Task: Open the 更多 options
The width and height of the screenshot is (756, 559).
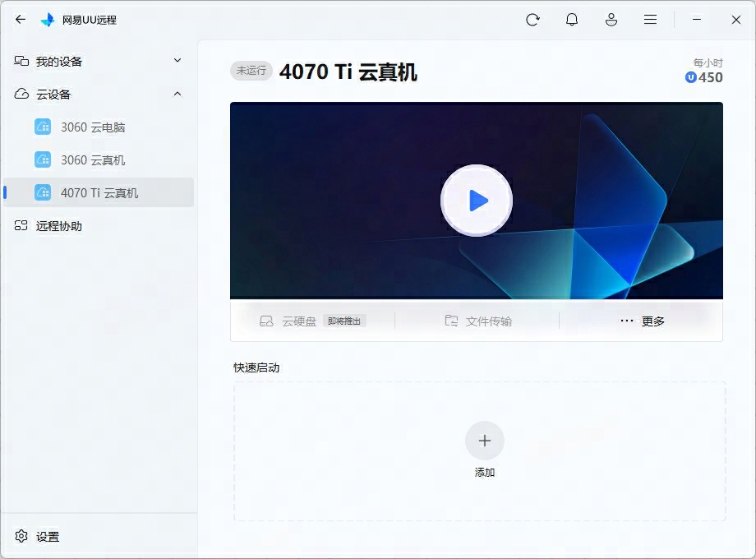Action: (x=642, y=321)
